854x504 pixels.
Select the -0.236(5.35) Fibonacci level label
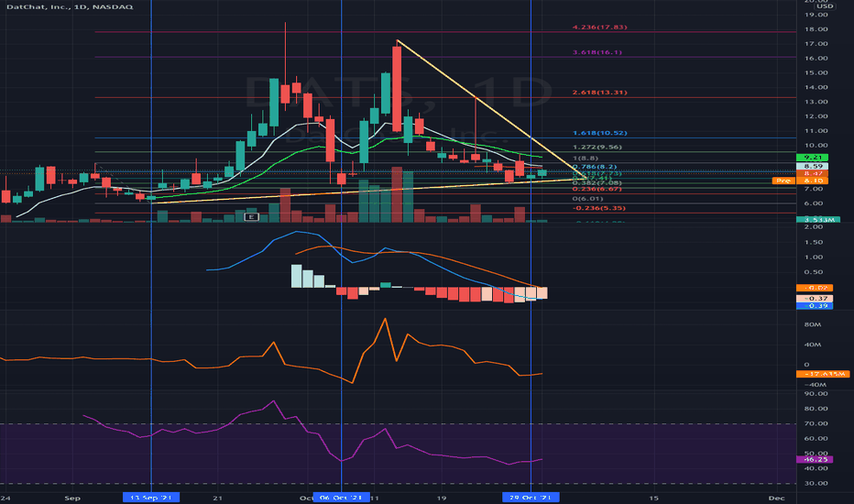[x=598, y=208]
